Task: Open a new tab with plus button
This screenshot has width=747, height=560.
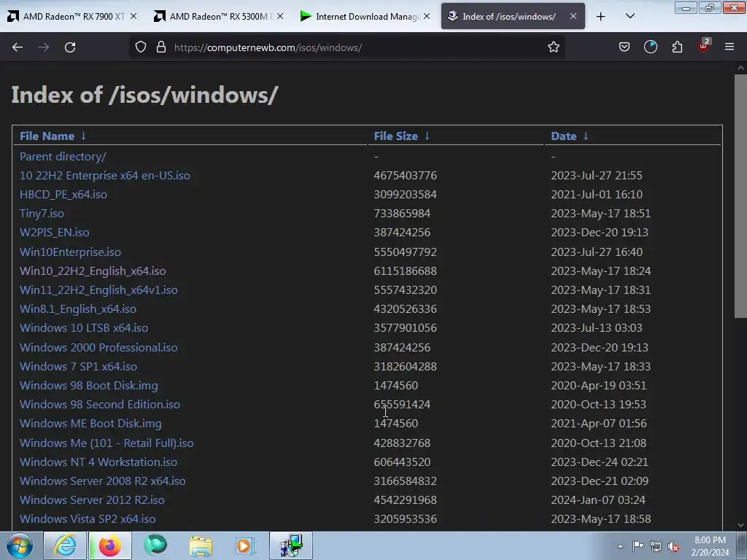Action: [x=601, y=17]
